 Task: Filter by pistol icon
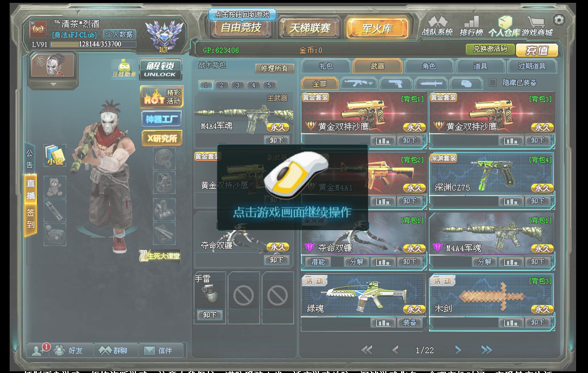coord(395,83)
